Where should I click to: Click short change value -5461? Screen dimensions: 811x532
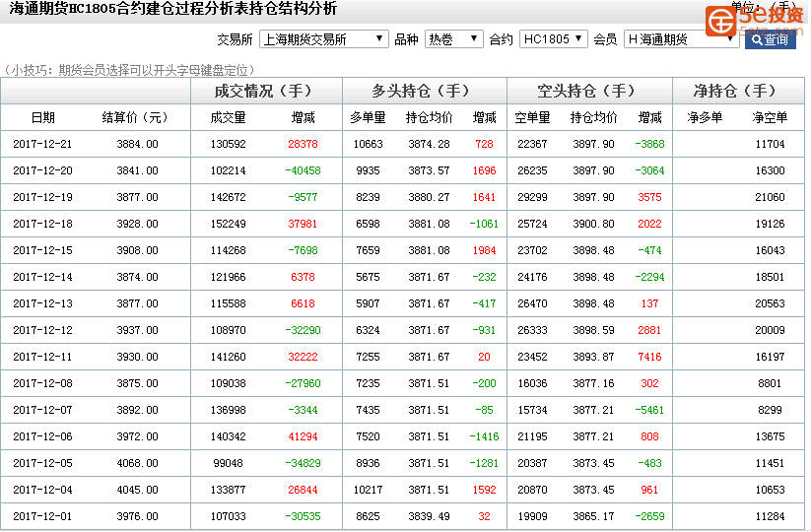point(649,411)
